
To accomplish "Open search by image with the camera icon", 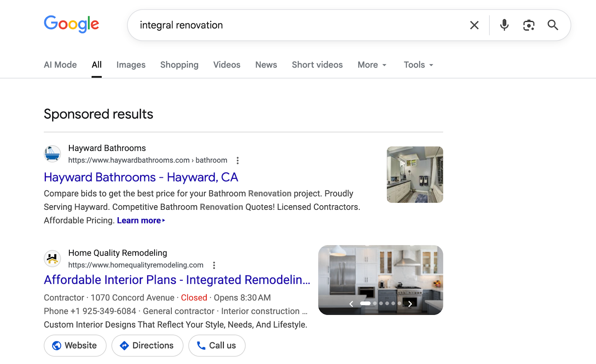I will [529, 25].
